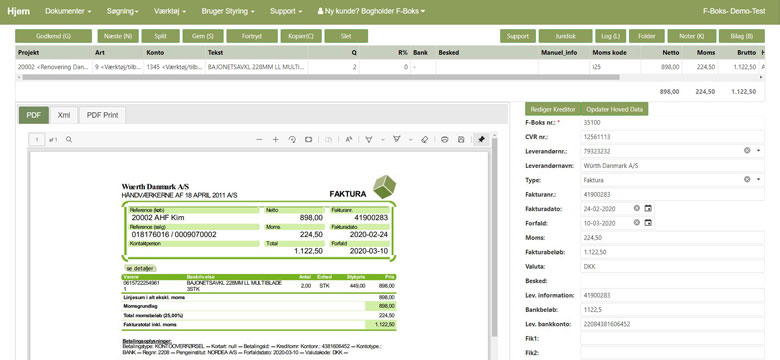Save with the Gem (S) button
The height and width of the screenshot is (360, 780).
[203, 36]
